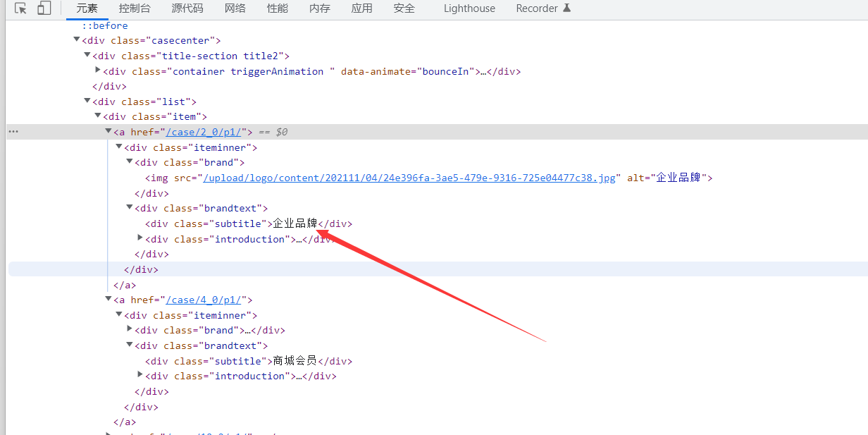
Task: Expand the introduction div under brandtext
Action: [x=139, y=238]
